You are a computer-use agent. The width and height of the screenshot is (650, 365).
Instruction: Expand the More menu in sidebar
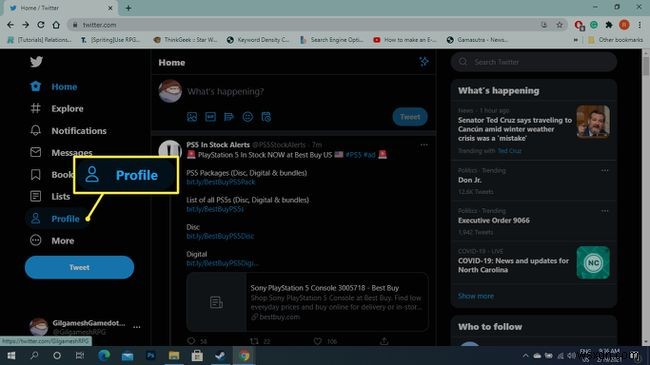coord(52,240)
